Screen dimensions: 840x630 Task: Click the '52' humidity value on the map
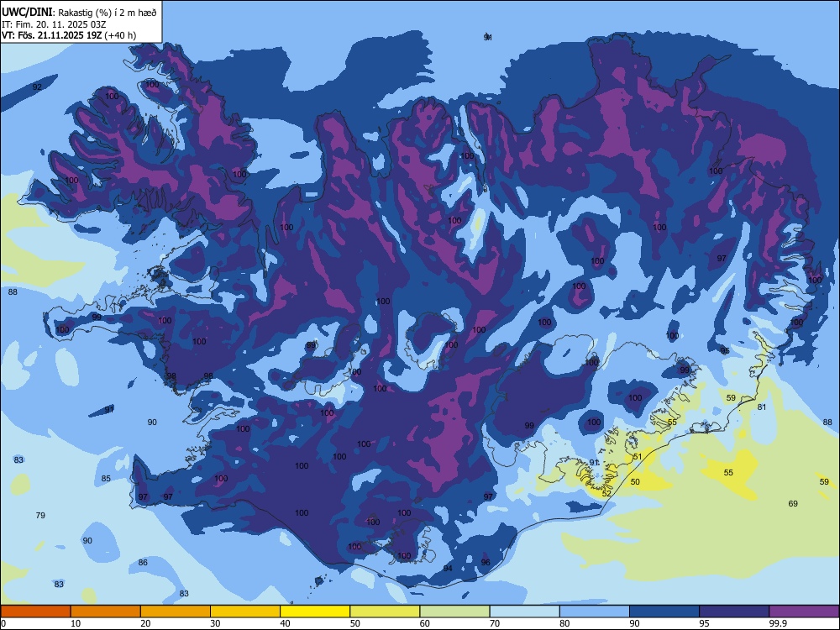[606, 493]
